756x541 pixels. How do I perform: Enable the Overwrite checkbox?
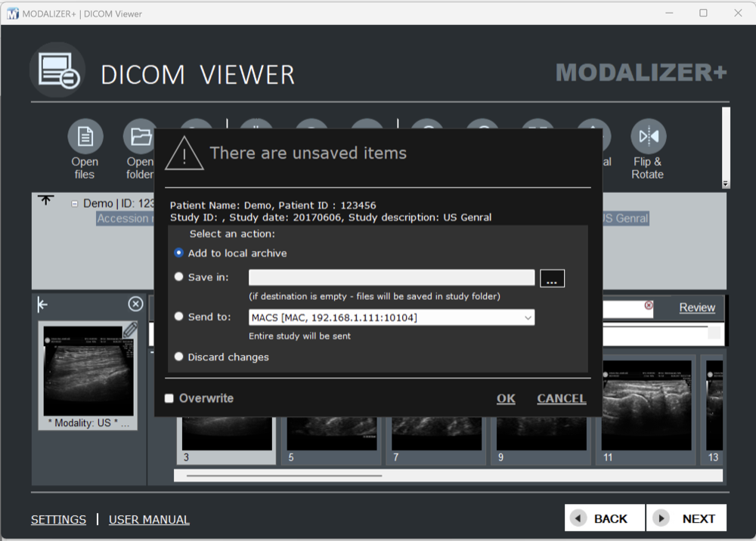pos(169,398)
